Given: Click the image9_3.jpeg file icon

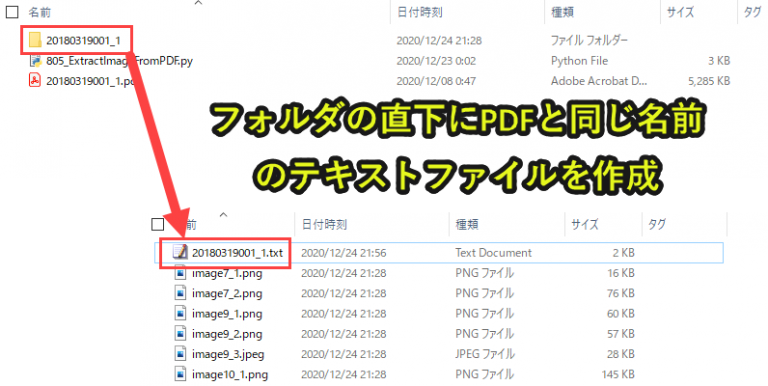Looking at the screenshot, I should (181, 354).
